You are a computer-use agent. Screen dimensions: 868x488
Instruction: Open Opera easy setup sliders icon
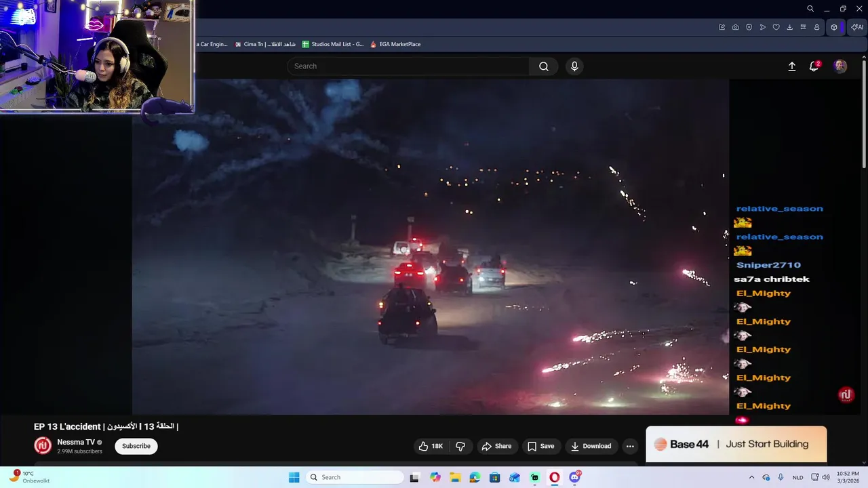point(804,27)
